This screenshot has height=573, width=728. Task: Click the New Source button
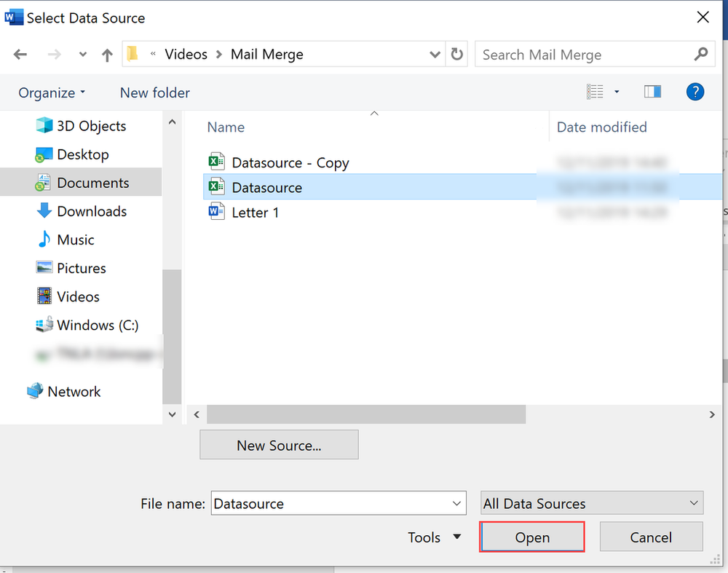tap(279, 445)
